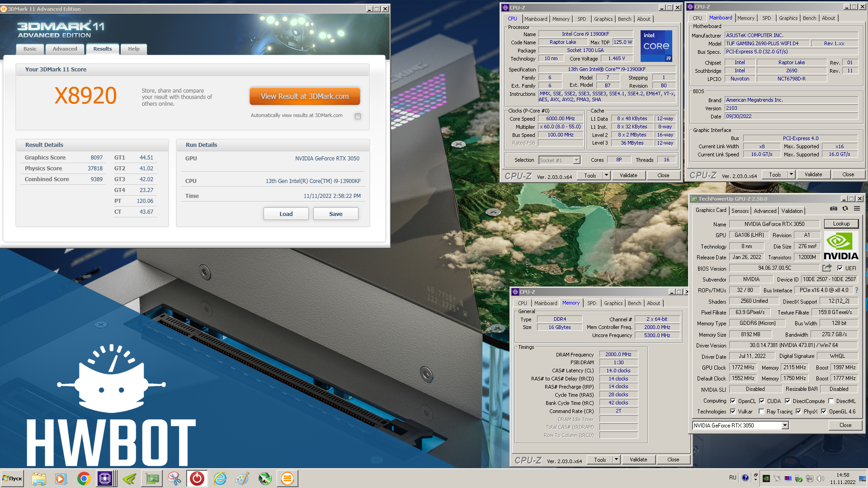Click the BIOS share/export arrow icon in GPU-Z
Image resolution: width=868 pixels, height=488 pixels.
pos(827,268)
